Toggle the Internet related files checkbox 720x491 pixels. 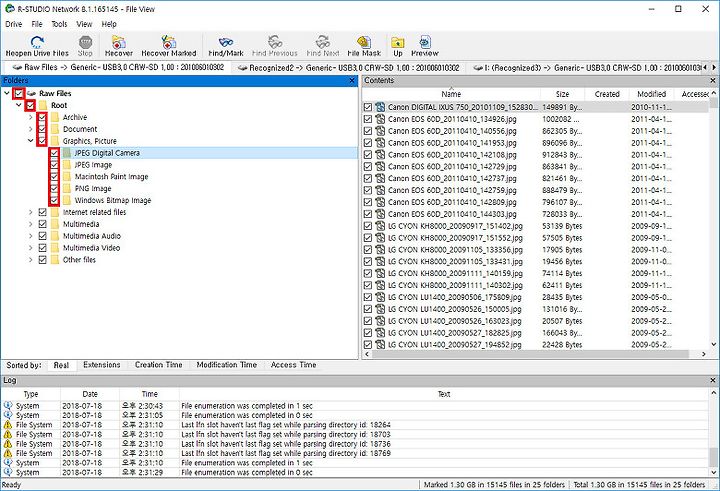click(43, 212)
